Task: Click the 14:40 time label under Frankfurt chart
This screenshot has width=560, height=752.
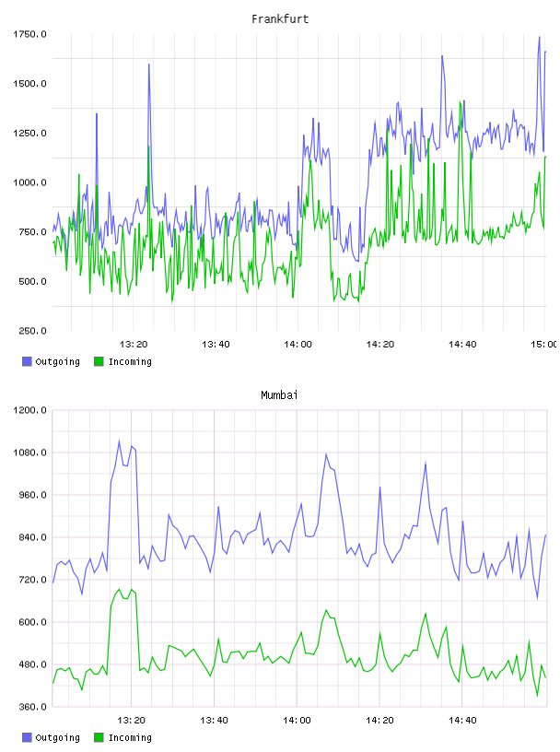Action: (x=462, y=344)
